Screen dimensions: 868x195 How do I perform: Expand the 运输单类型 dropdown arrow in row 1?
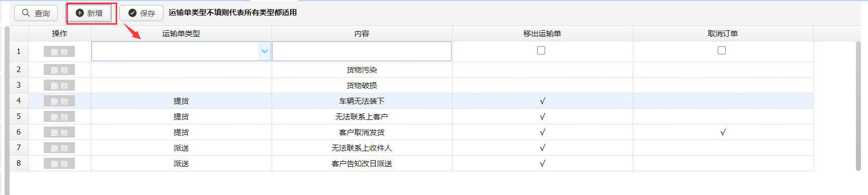[265, 51]
